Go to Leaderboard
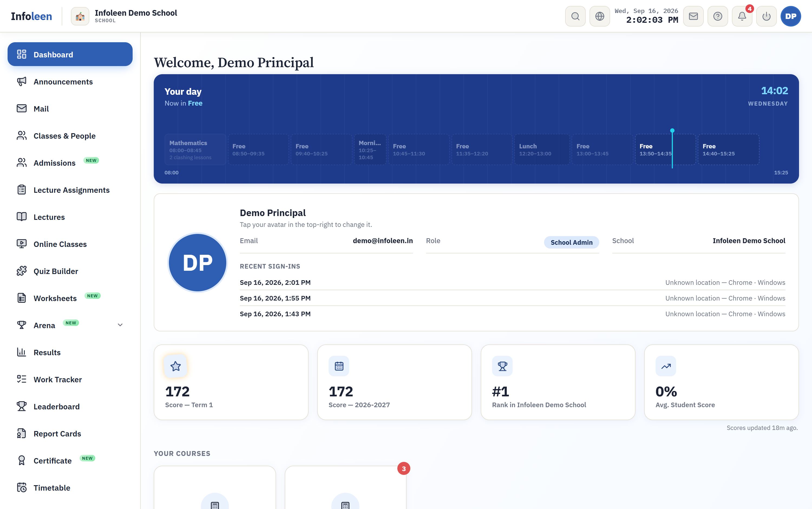The width and height of the screenshot is (812, 509). tap(70, 406)
